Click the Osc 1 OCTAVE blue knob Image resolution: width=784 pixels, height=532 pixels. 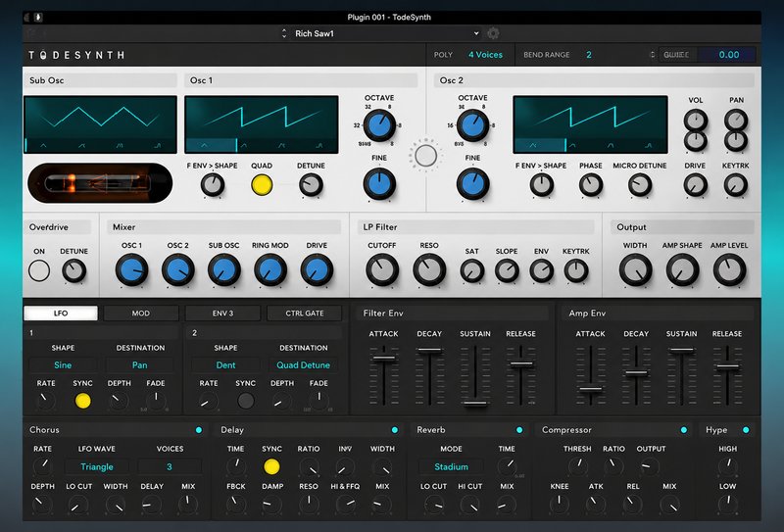tap(379, 125)
